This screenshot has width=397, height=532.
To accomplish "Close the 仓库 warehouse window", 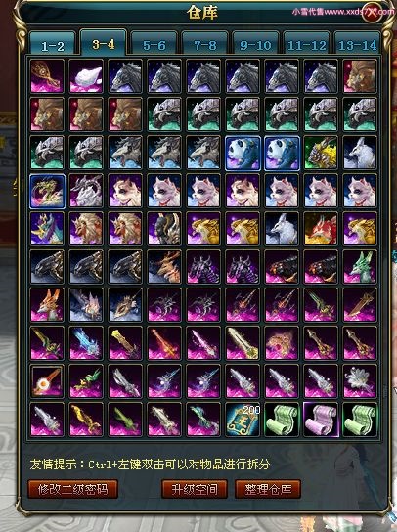I will [x=373, y=13].
